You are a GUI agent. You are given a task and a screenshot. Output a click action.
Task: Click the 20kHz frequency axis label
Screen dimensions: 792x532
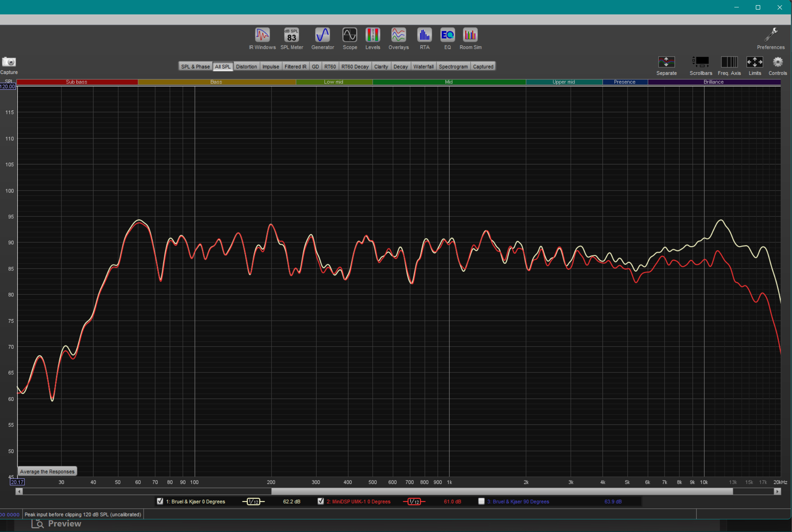(780, 482)
